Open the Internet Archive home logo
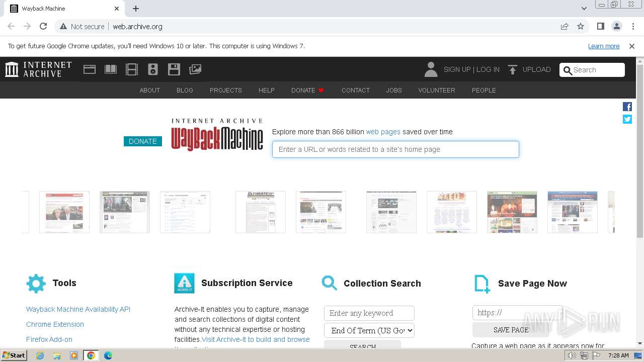 pos(38,69)
